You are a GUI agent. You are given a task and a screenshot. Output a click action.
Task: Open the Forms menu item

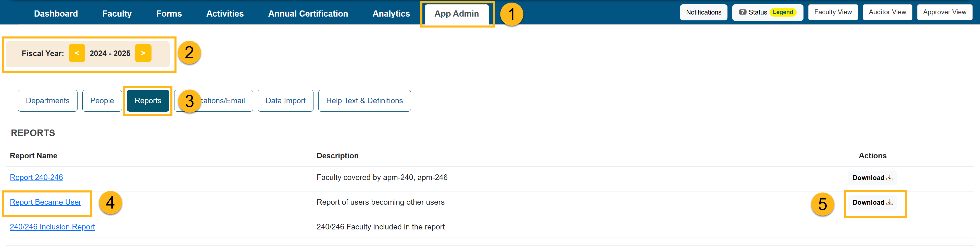(169, 13)
